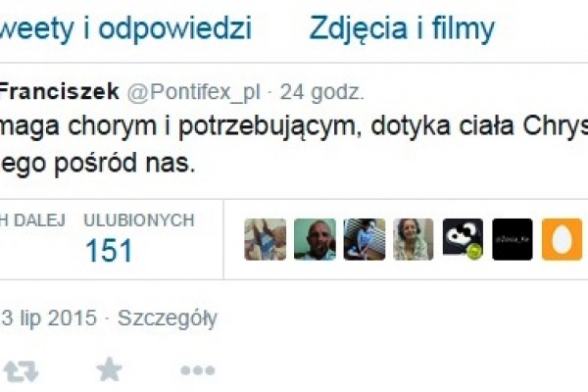Open the Szczegóły details link

click(168, 318)
